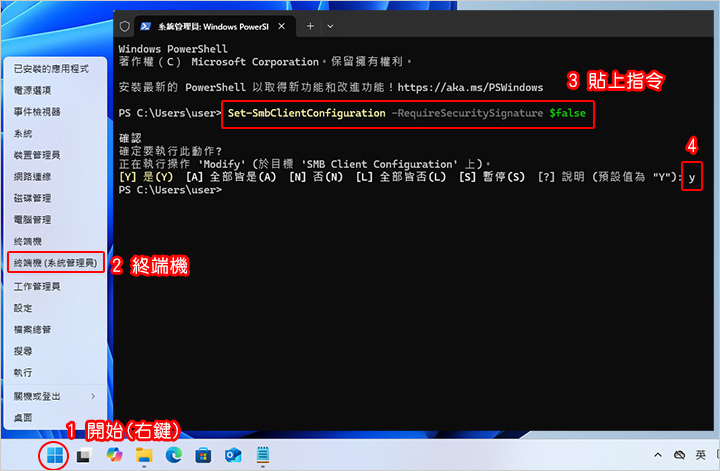This screenshot has width=720, height=471.
Task: Click the cloud sync tray icon
Action: [679, 455]
